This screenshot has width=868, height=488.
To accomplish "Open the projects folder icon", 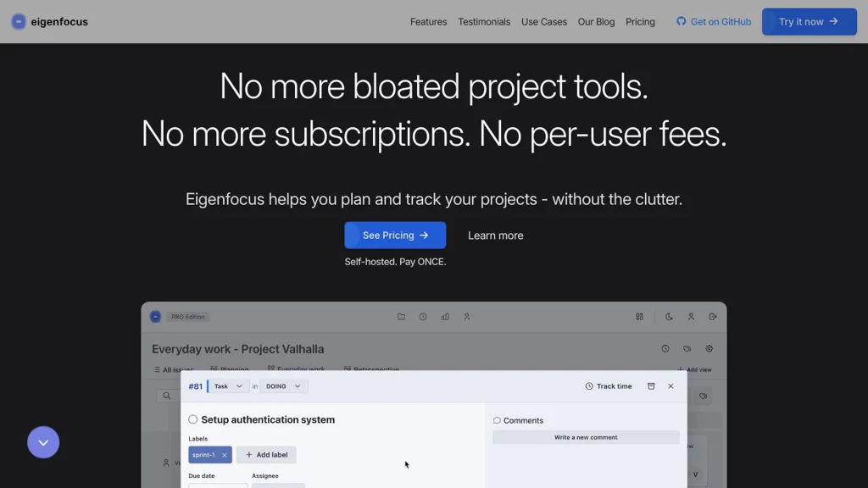I will click(x=401, y=317).
